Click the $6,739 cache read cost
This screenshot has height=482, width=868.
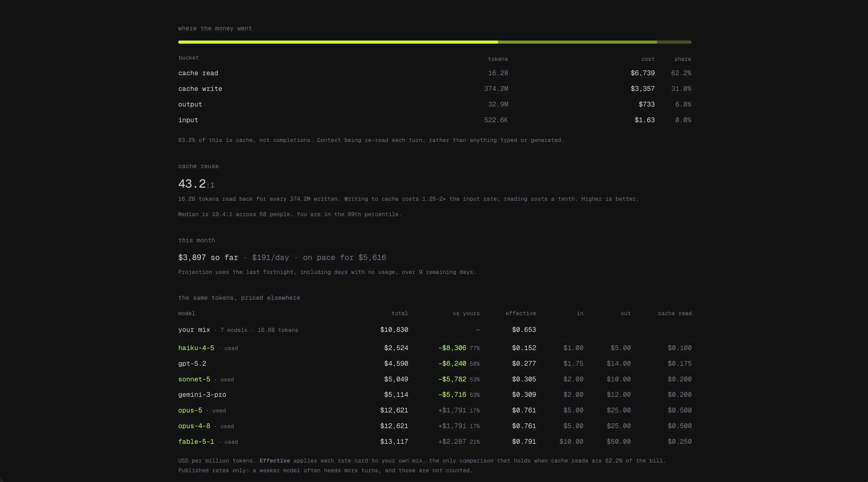coord(643,73)
